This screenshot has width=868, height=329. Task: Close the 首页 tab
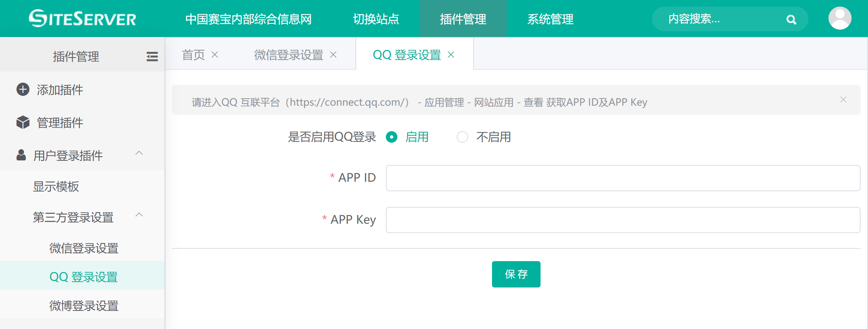(x=215, y=55)
